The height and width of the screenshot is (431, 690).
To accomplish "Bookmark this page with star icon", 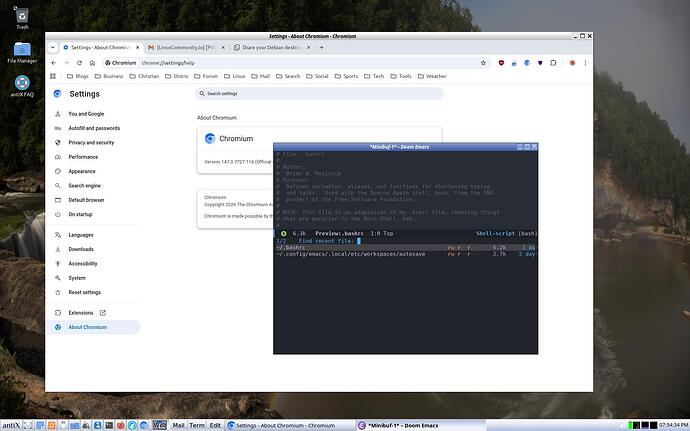I will [483, 63].
